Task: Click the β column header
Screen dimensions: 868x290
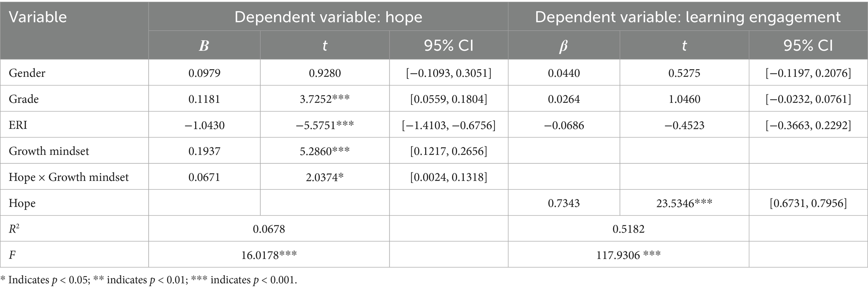Action: pyautogui.click(x=563, y=45)
